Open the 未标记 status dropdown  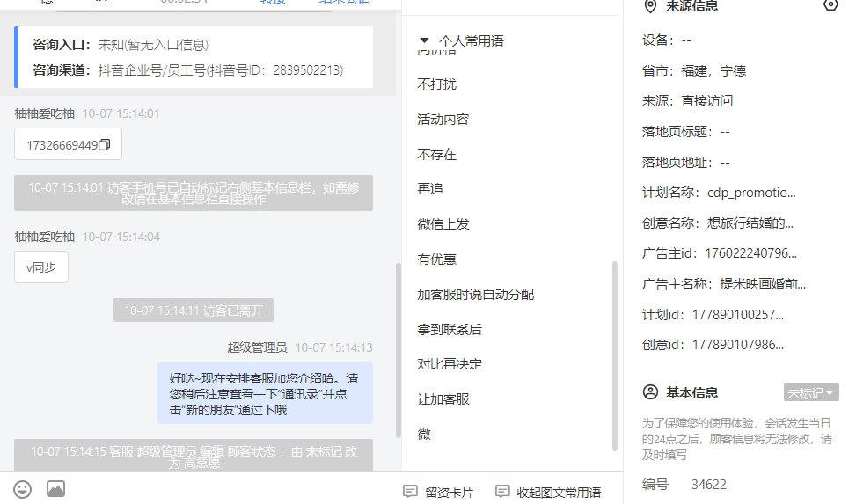[x=811, y=392]
